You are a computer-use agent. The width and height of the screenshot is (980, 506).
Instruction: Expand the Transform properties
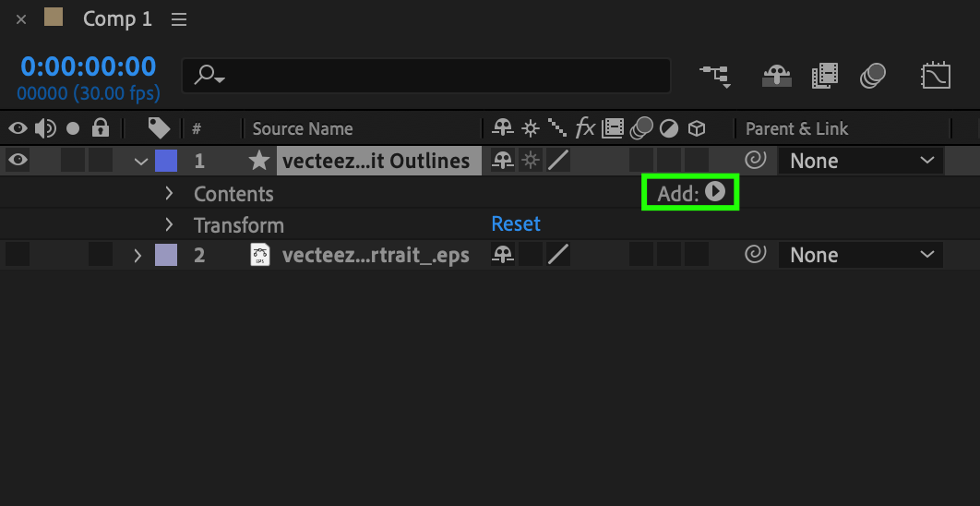(x=168, y=224)
